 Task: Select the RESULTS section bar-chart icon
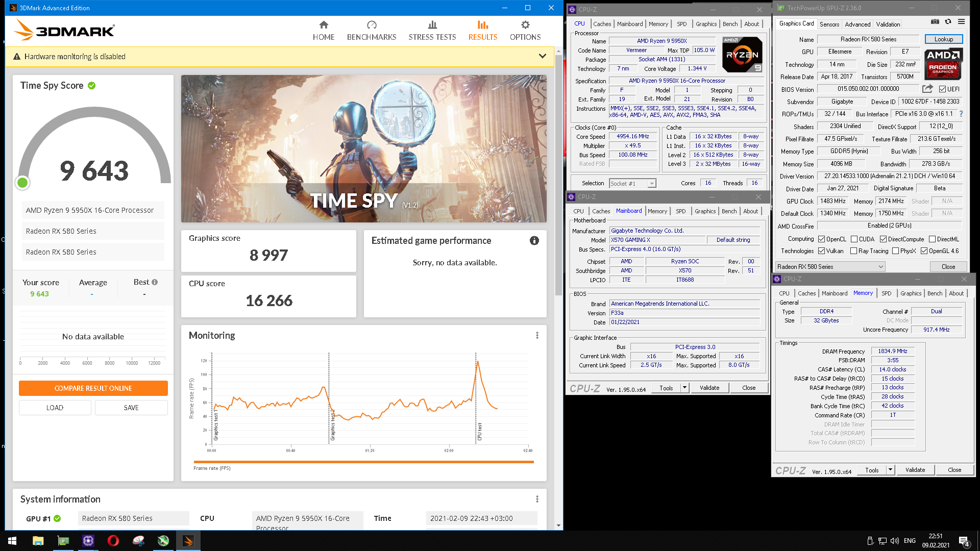click(x=483, y=24)
